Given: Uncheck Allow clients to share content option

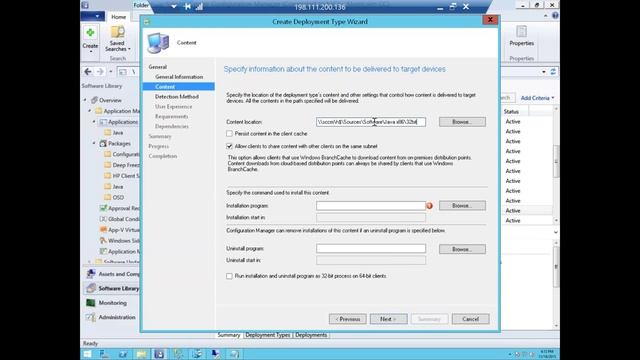Looking at the screenshot, I should [x=229, y=146].
